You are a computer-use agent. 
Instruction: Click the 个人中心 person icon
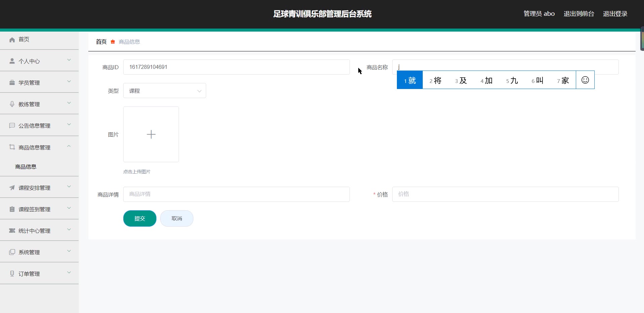pyautogui.click(x=12, y=61)
